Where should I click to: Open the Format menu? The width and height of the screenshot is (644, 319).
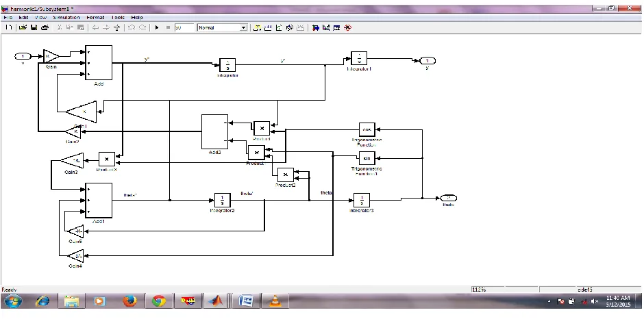click(95, 17)
